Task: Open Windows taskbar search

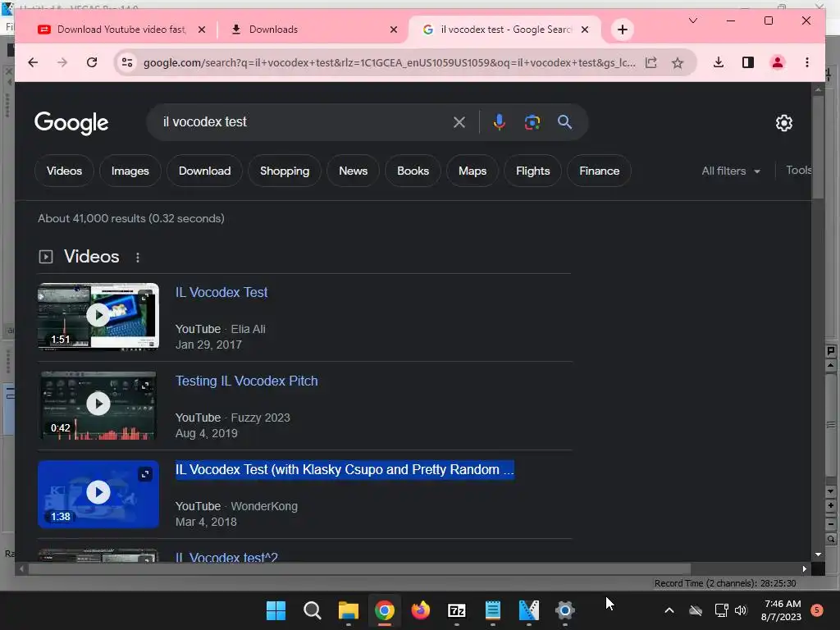Action: [312, 610]
